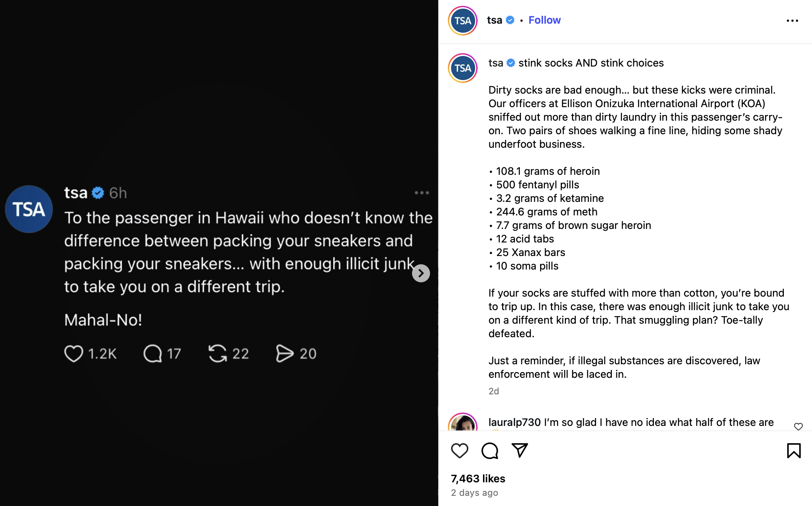Open the three-dot more options menu
The height and width of the screenshot is (506, 812).
(x=792, y=21)
